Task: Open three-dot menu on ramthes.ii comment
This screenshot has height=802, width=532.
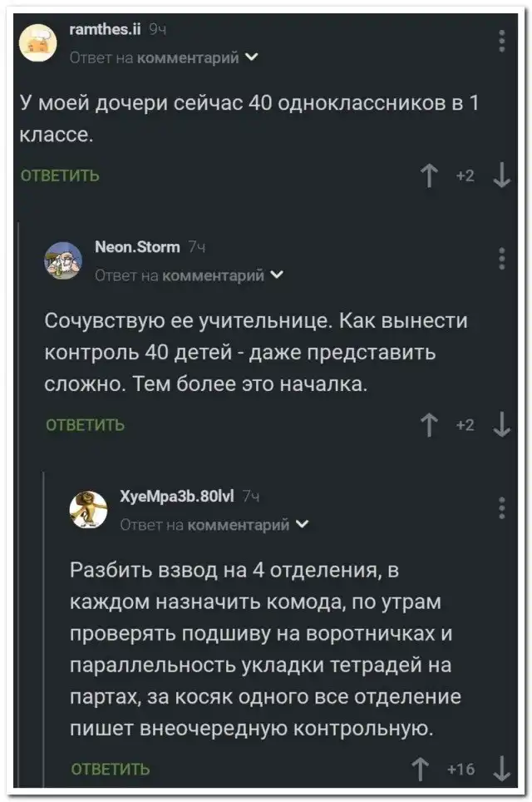Action: [501, 40]
